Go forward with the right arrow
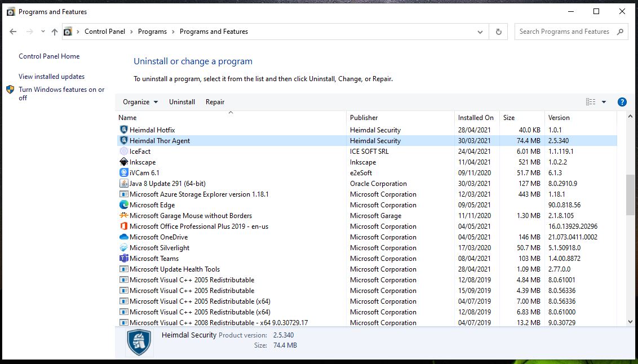The image size is (638, 364). tap(29, 32)
